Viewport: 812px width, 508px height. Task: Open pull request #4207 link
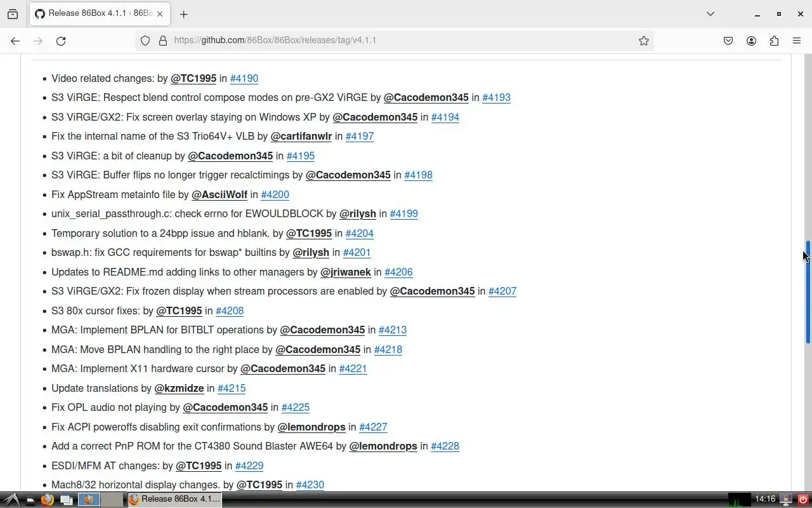(502, 291)
